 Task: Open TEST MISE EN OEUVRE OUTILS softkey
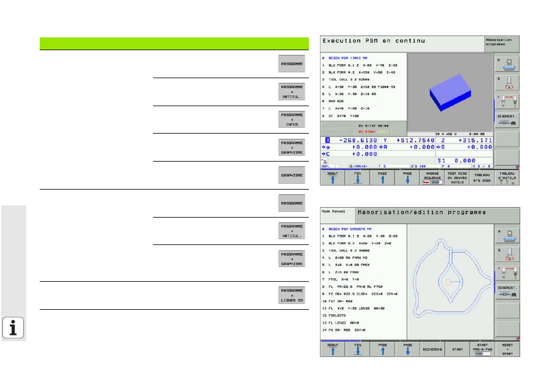pyautogui.click(x=457, y=177)
